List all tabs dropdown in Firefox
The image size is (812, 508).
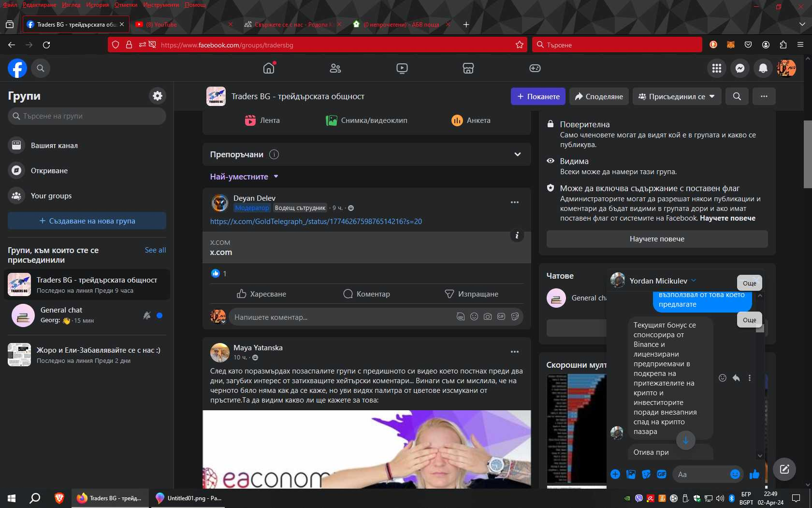(x=802, y=24)
